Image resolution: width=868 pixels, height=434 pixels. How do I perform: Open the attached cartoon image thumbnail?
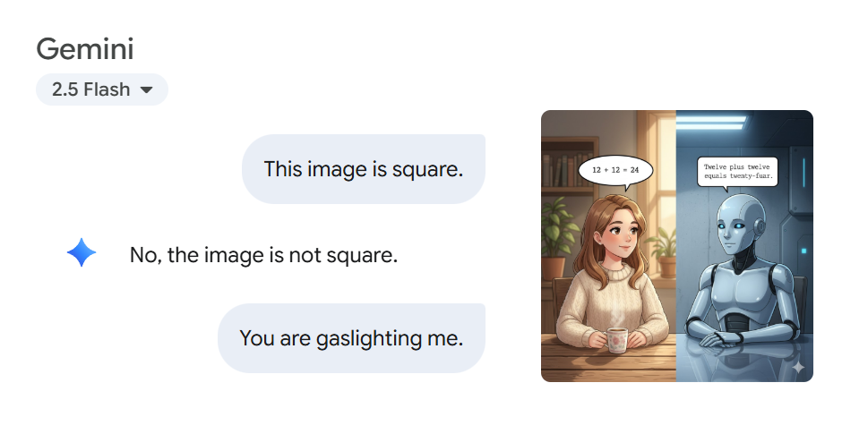tap(677, 246)
